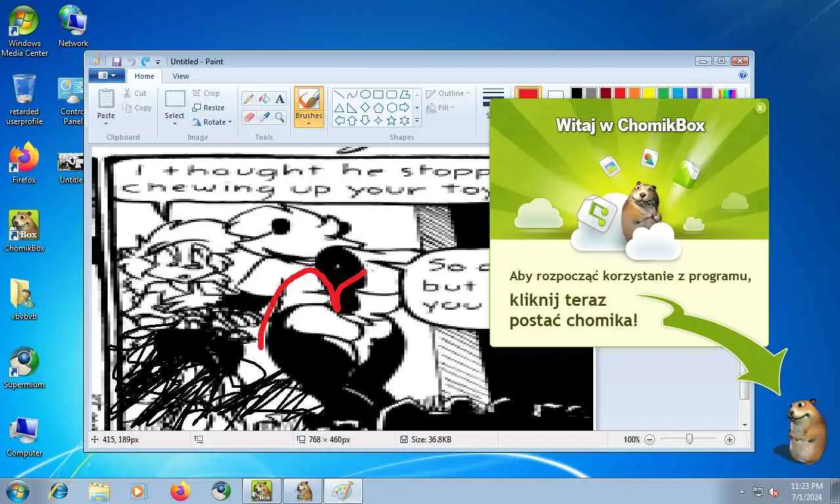Image resolution: width=840 pixels, height=504 pixels.
Task: Choose the purple palette color
Action: 707,94
